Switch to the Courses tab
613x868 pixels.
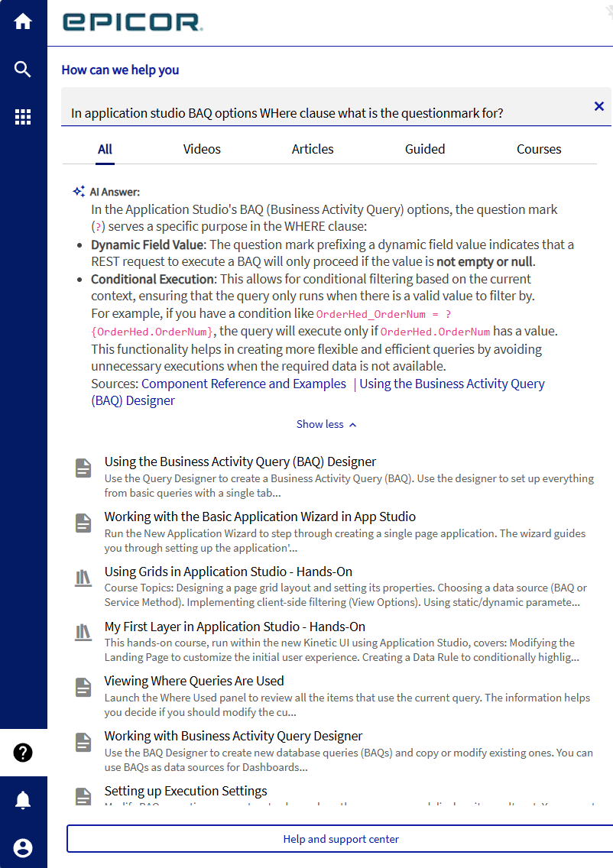(x=539, y=149)
